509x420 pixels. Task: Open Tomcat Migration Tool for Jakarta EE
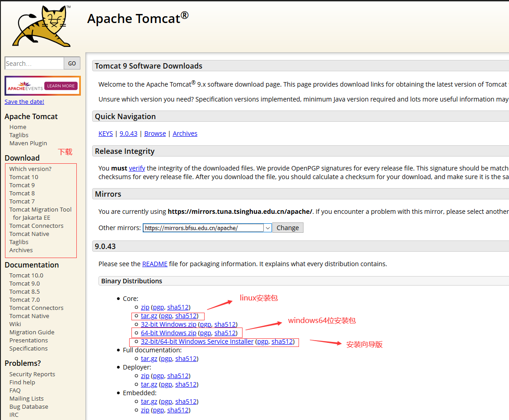(41, 213)
